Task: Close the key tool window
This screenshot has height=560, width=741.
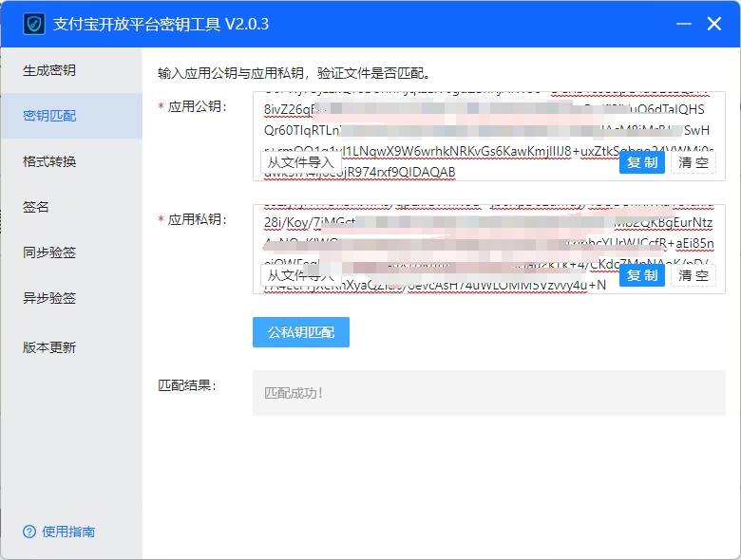Action: (714, 24)
